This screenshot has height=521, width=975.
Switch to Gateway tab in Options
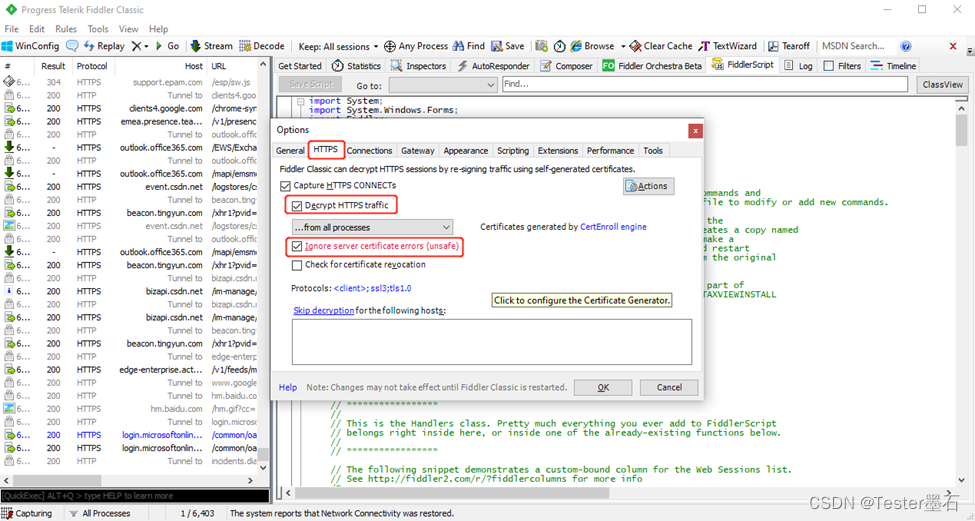tap(417, 150)
